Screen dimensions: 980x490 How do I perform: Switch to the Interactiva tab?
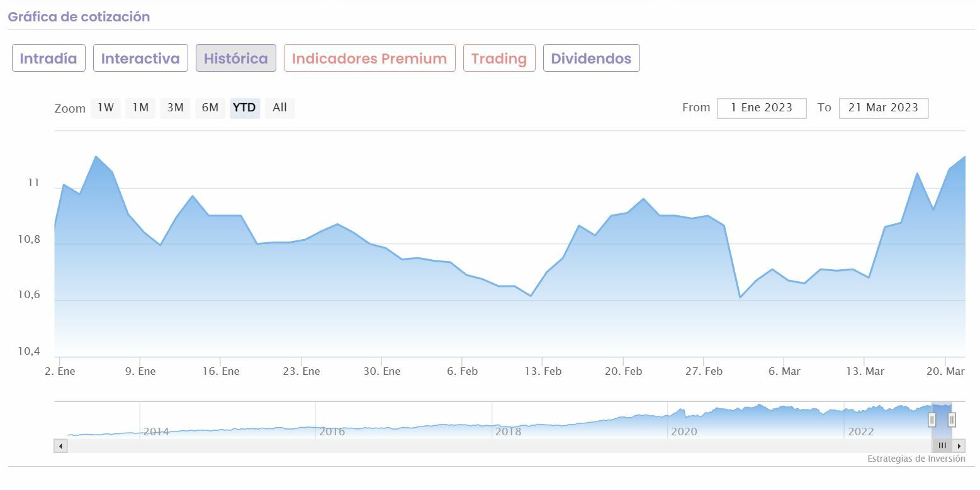pyautogui.click(x=140, y=58)
